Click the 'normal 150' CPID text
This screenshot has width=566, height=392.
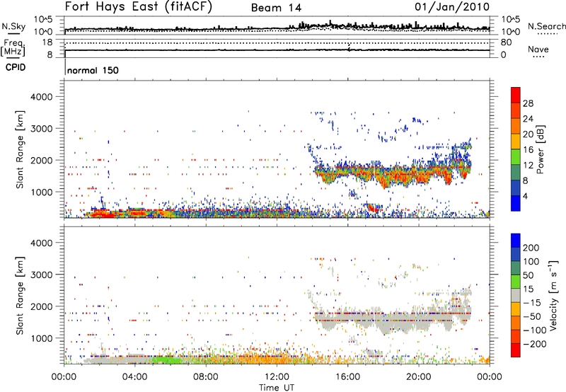coord(93,70)
